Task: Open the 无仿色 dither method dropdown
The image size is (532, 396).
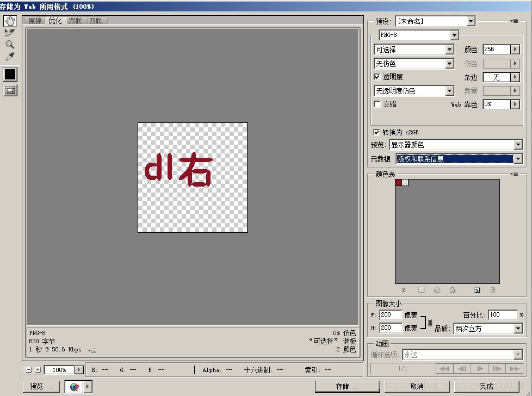Action: point(449,64)
